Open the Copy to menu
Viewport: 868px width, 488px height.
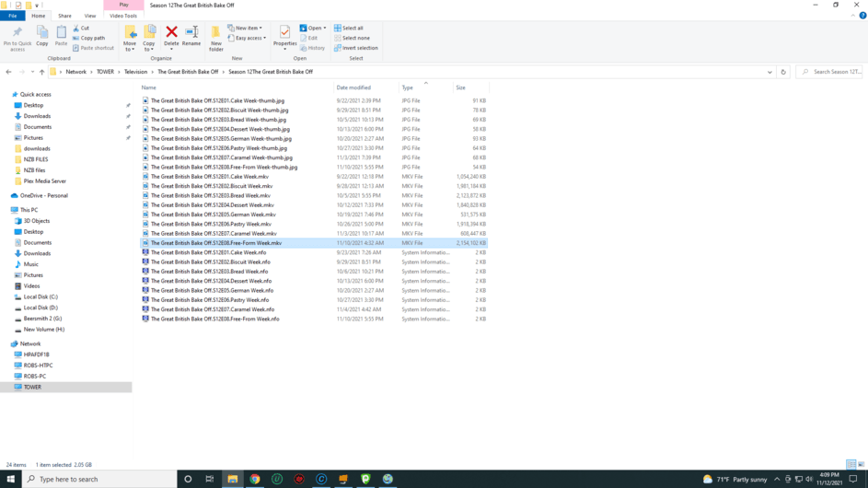149,39
